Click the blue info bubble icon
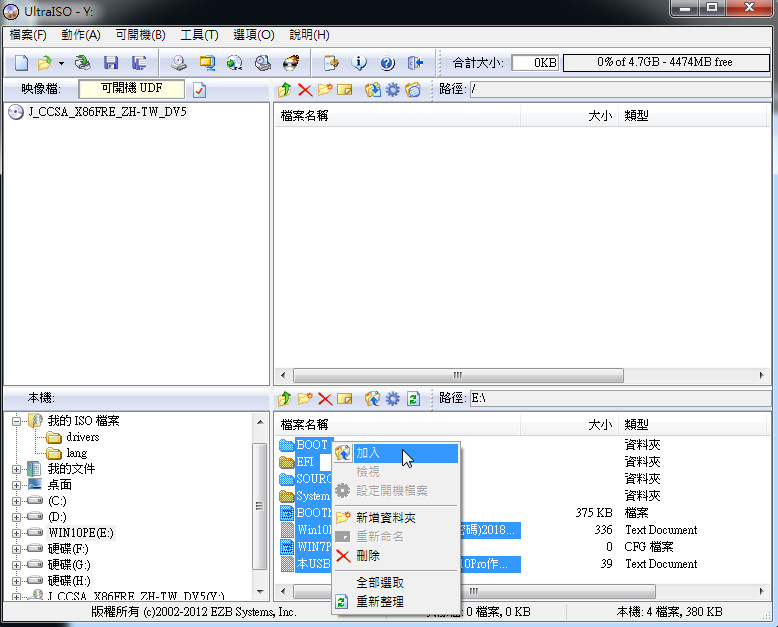Image resolution: width=778 pixels, height=627 pixels. [359, 63]
